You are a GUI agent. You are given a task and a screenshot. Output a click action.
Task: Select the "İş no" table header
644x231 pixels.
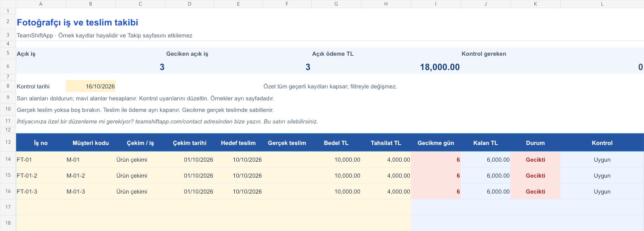pos(41,143)
